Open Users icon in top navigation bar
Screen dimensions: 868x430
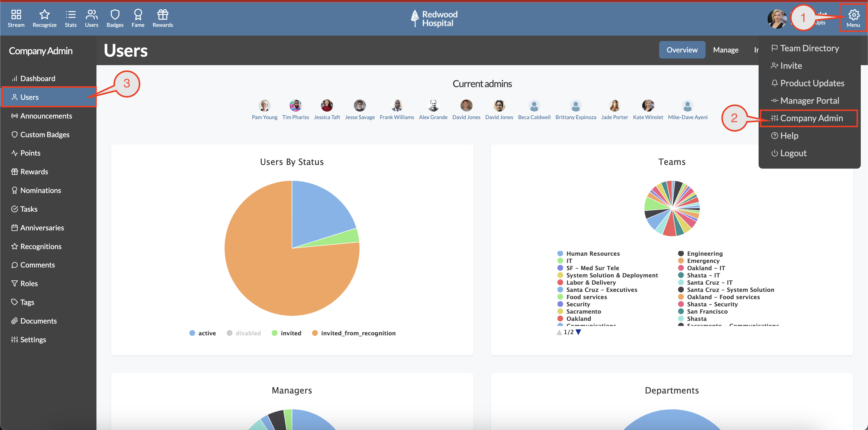pyautogui.click(x=92, y=19)
